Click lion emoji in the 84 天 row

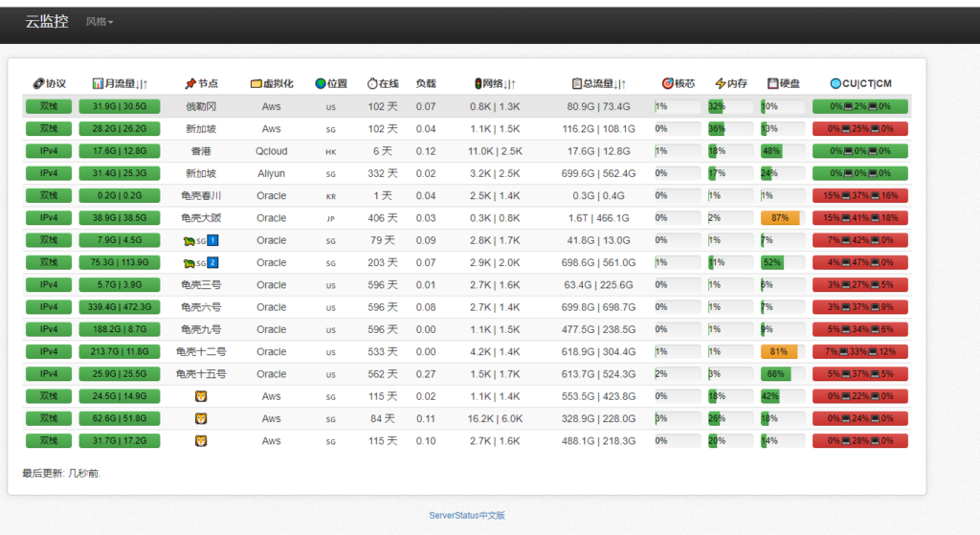tap(201, 418)
